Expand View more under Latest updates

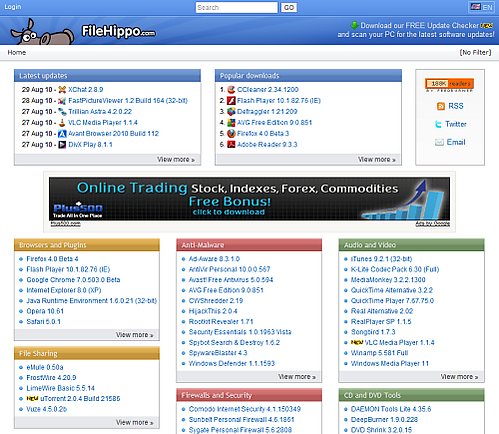pos(176,160)
